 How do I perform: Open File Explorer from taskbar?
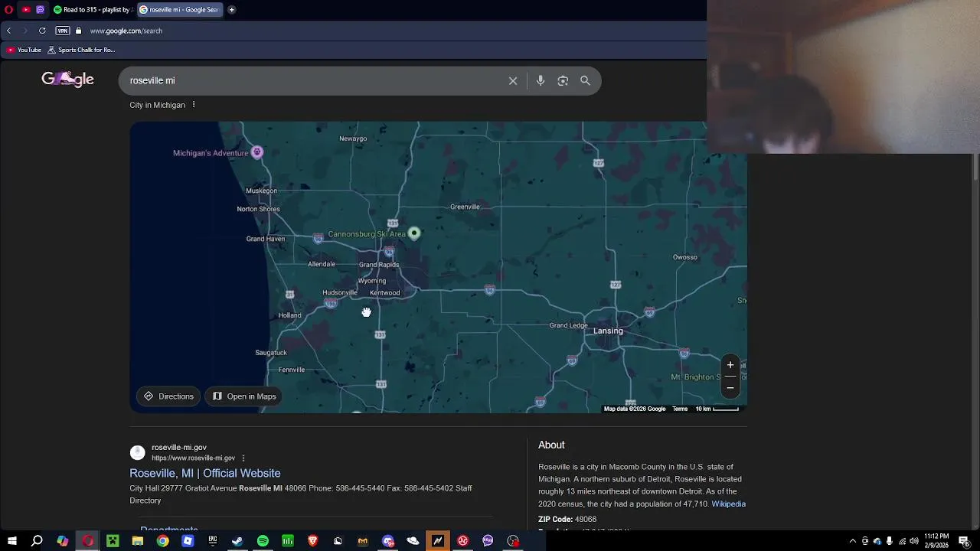[x=138, y=541]
